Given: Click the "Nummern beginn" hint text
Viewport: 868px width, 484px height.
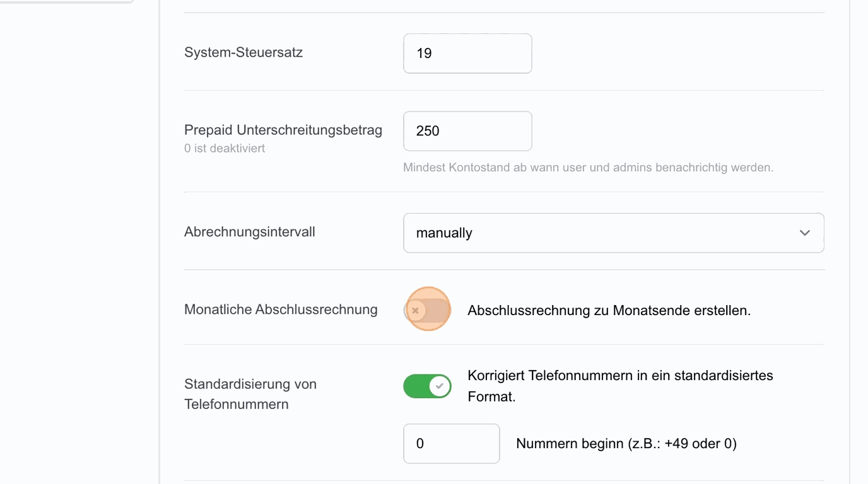Looking at the screenshot, I should [626, 444].
